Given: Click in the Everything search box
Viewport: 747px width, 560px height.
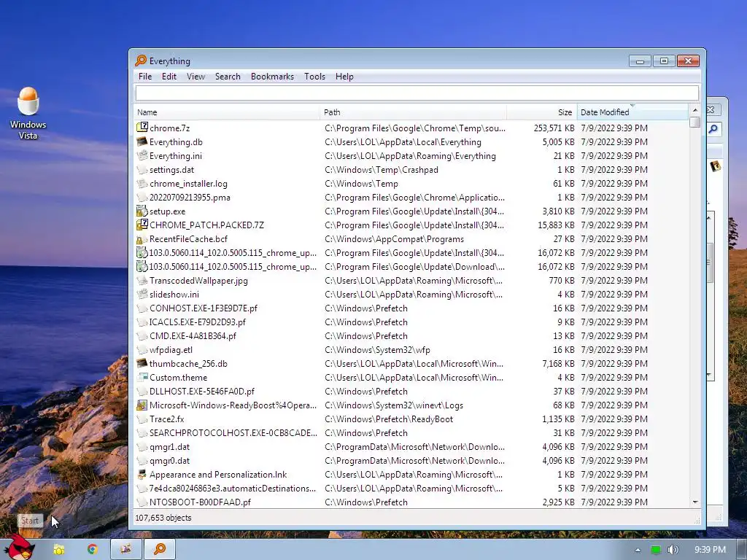Looking at the screenshot, I should 417,93.
